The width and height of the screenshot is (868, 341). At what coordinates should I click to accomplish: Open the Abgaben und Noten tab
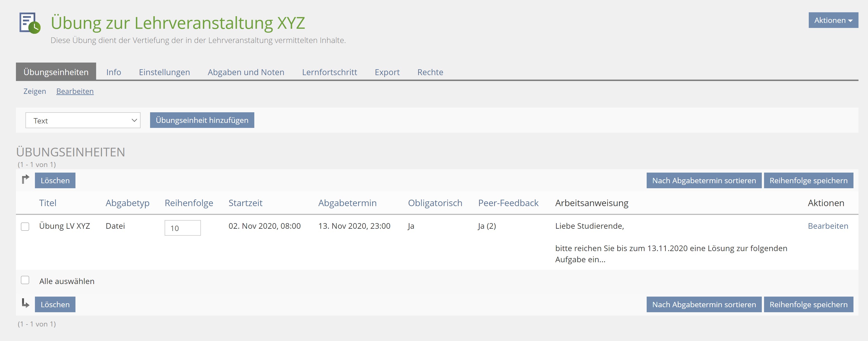(x=246, y=72)
